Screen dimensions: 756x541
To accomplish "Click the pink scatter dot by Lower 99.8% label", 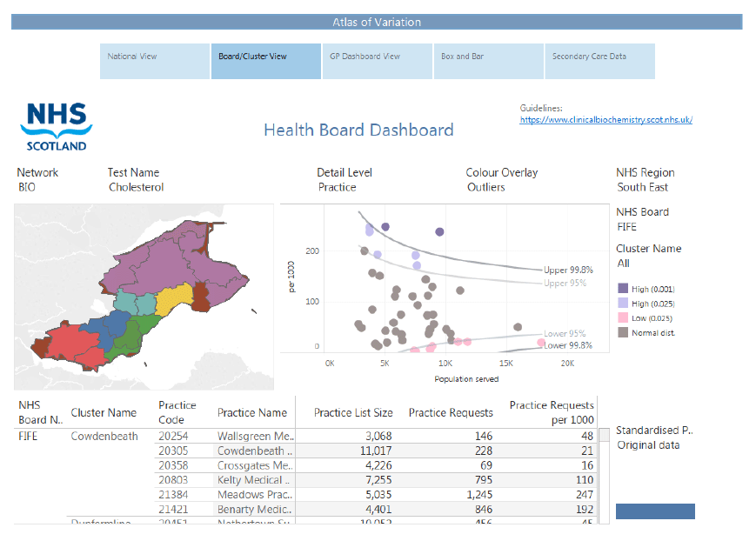I will 541,343.
